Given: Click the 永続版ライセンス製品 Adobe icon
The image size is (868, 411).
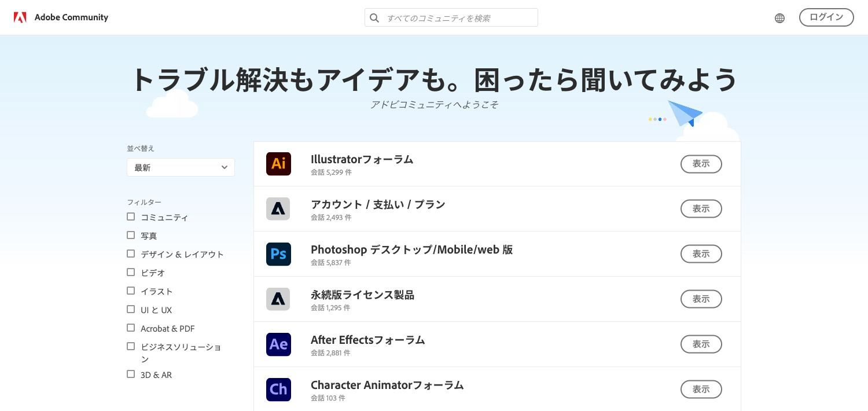Looking at the screenshot, I should 278,299.
